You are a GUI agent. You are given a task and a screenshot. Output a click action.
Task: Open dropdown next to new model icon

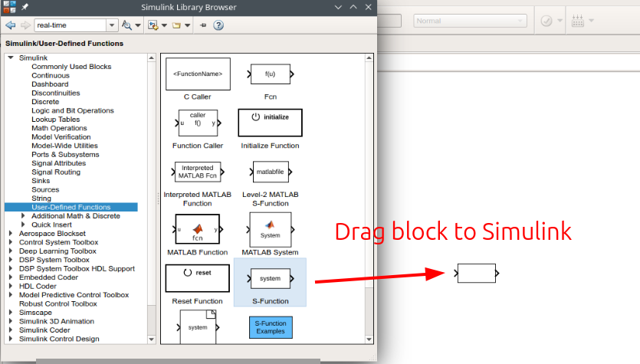(x=164, y=25)
